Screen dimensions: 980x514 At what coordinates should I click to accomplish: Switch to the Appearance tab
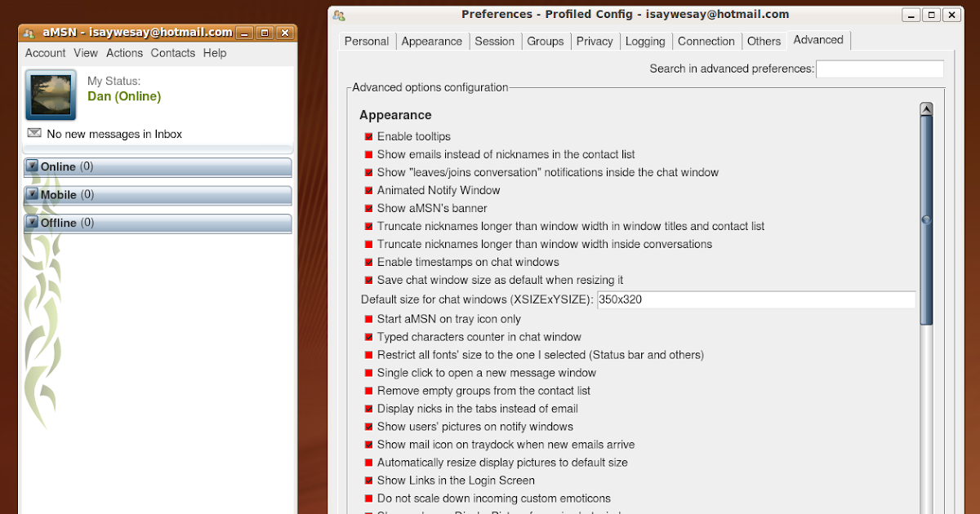click(432, 41)
